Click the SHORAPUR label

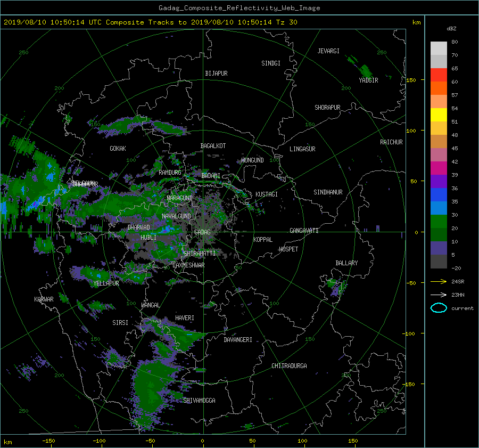click(327, 108)
